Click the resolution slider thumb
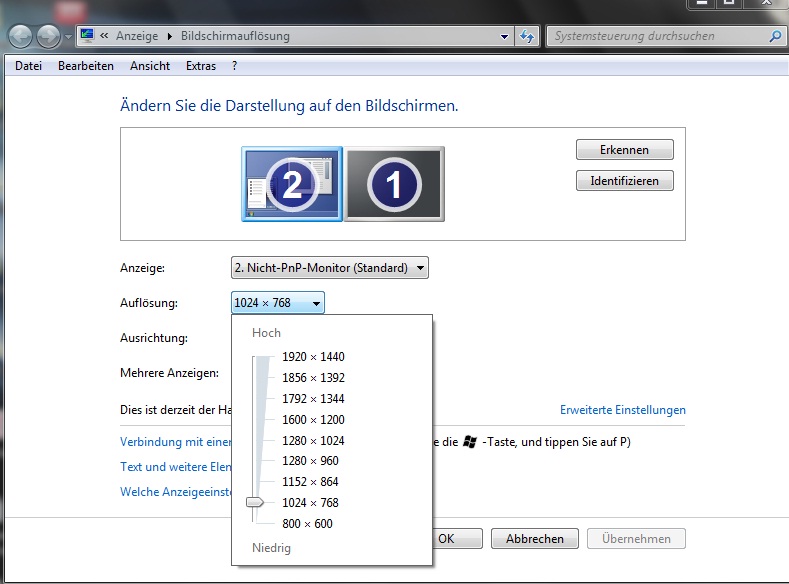 click(x=255, y=503)
